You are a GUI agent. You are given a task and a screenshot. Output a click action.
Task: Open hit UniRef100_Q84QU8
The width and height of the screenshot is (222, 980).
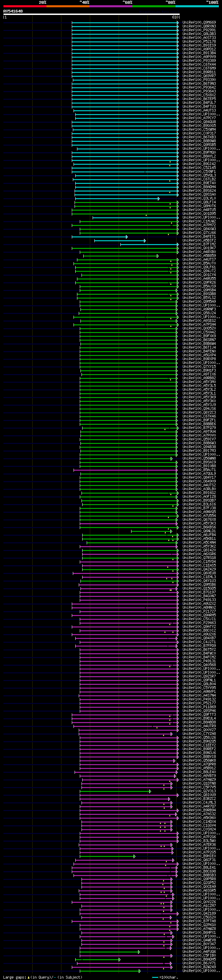(199, 122)
